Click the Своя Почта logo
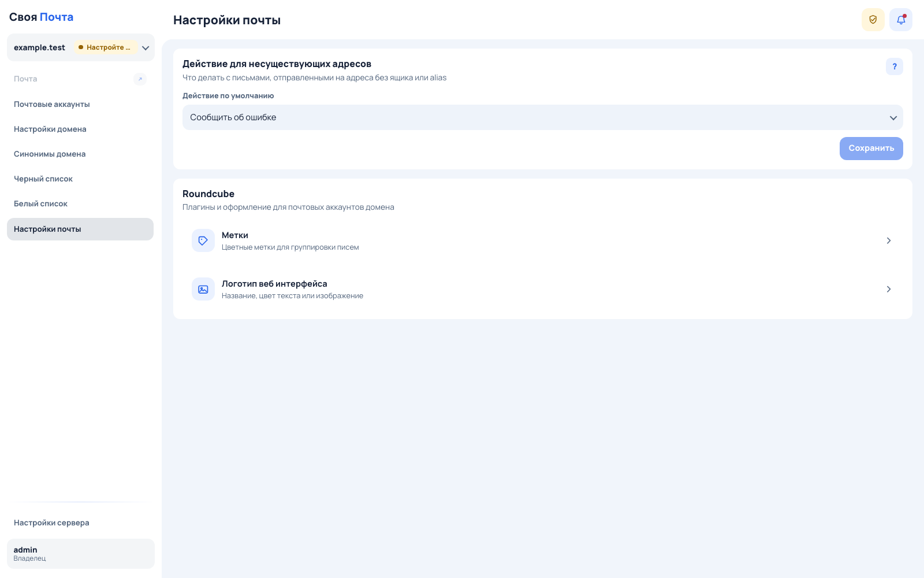Viewport: 924px width, 578px height. [41, 17]
